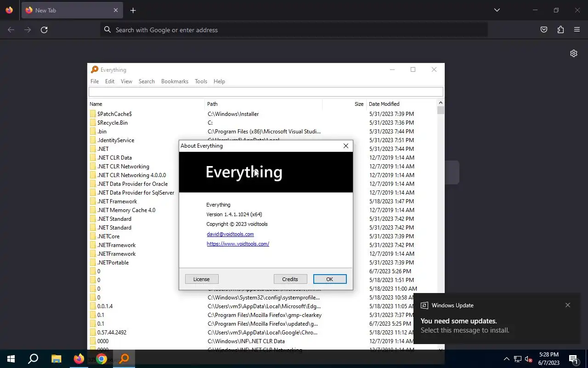
Task: Close the New Tab tab
Action: (x=116, y=10)
